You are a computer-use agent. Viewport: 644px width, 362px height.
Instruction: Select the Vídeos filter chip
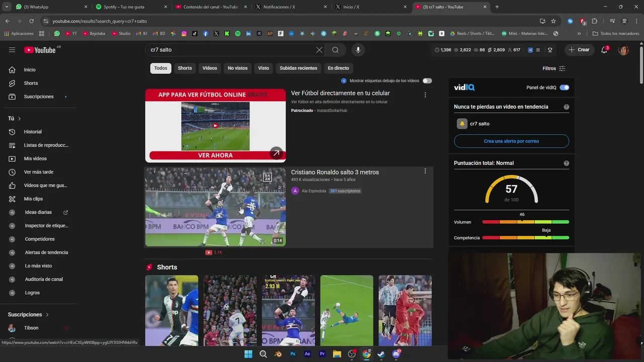click(x=210, y=68)
